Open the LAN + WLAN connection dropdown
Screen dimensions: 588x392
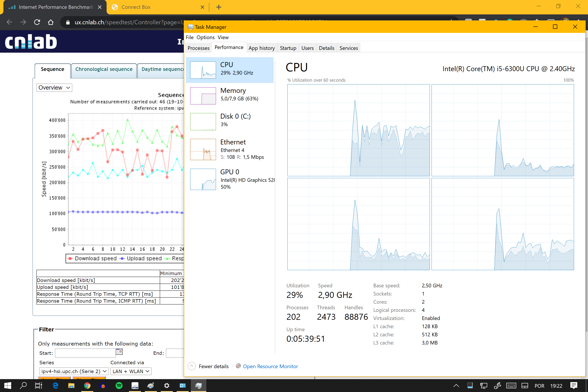tap(131, 371)
